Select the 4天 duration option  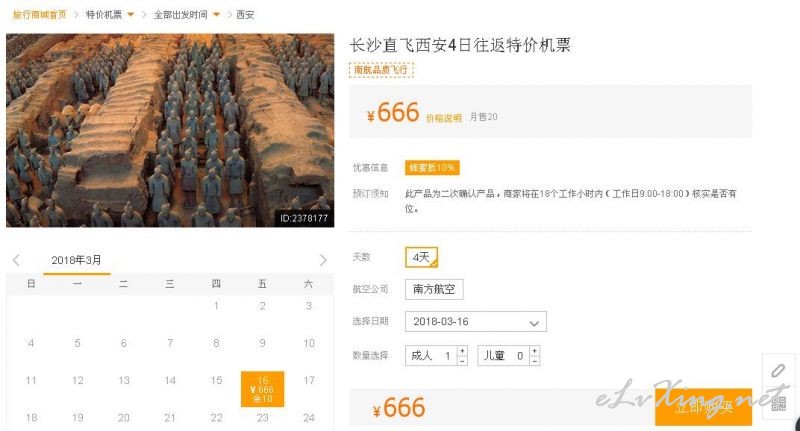421,257
